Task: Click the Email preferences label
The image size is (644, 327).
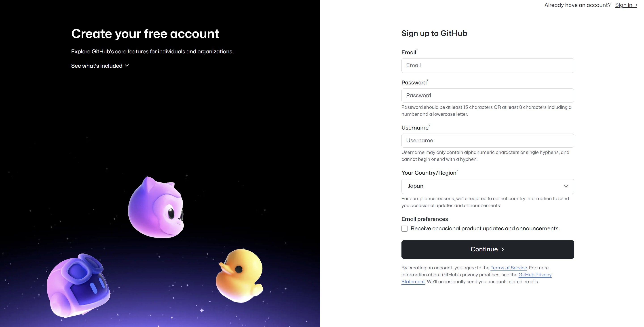Action: tap(424, 219)
